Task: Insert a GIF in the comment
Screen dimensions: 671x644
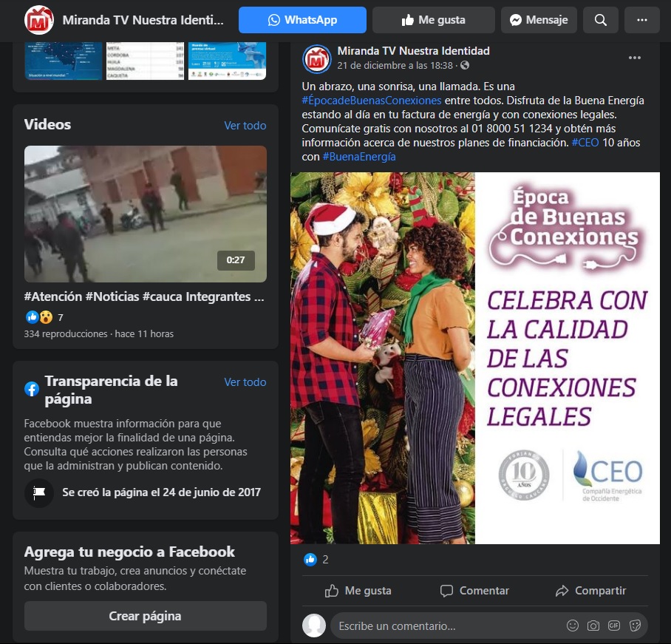Action: 614,626
